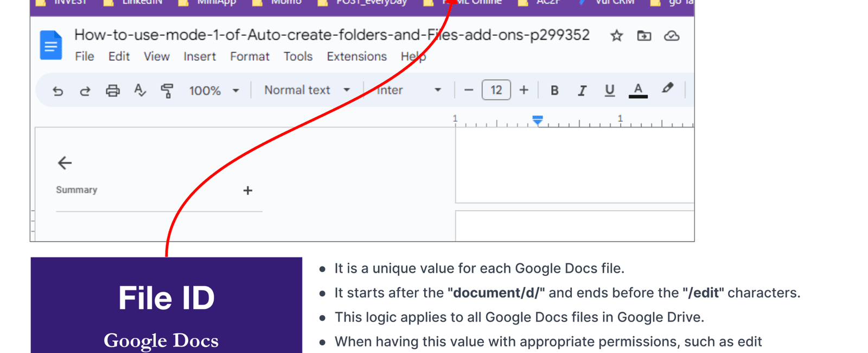Viewport: 868px width, 353px height.
Task: Star the document
Action: (616, 36)
